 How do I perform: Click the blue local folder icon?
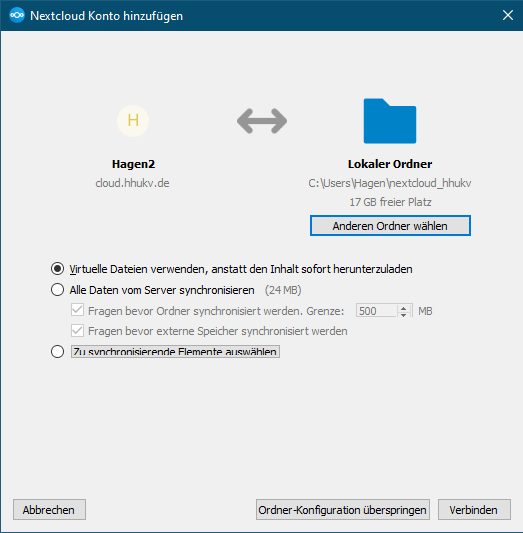390,121
